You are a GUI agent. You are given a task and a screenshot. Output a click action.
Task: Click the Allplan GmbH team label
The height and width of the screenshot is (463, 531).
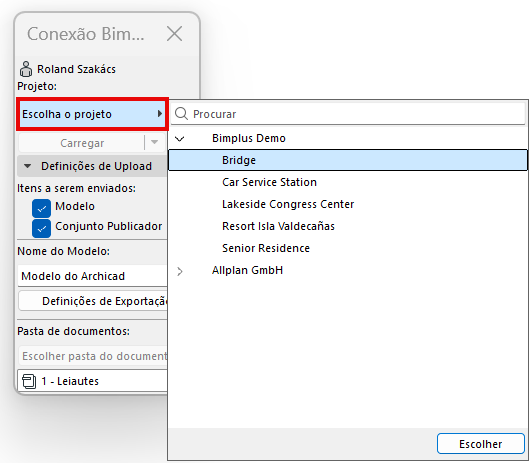coord(247,270)
